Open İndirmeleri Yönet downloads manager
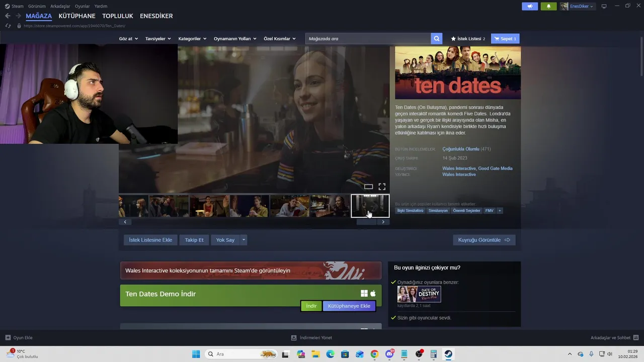644x362 pixels. pyautogui.click(x=311, y=338)
